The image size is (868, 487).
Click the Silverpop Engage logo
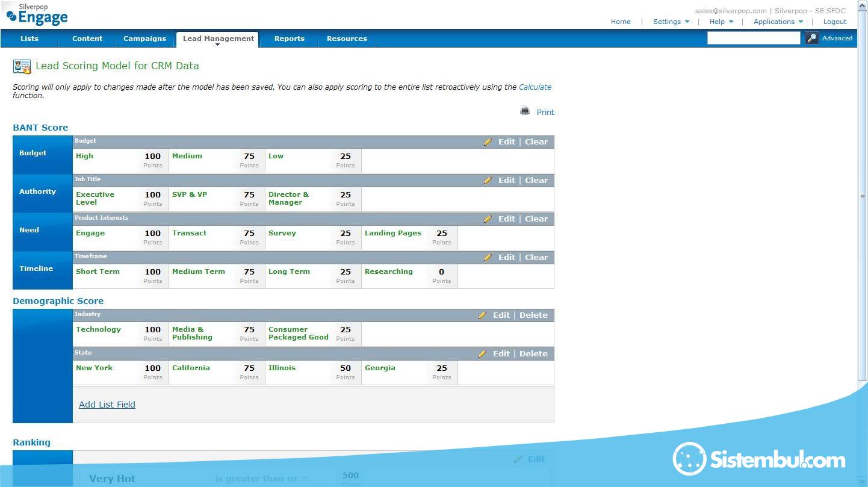tap(37, 14)
